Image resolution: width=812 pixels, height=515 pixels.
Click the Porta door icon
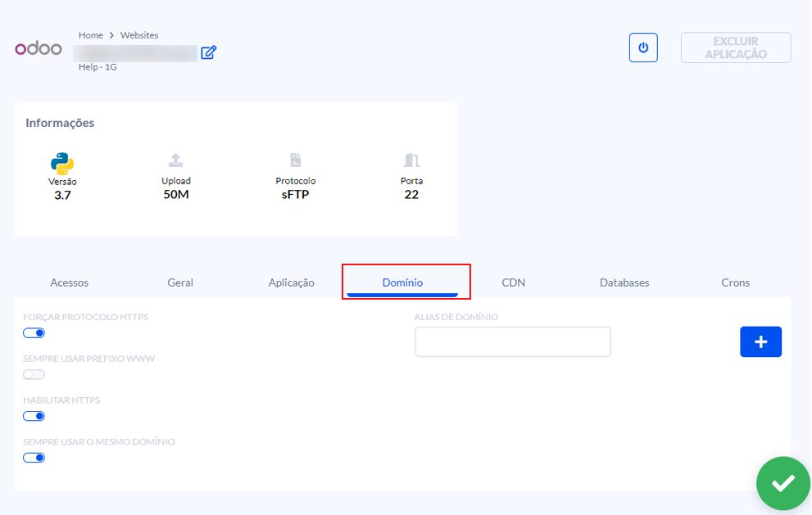tap(411, 160)
